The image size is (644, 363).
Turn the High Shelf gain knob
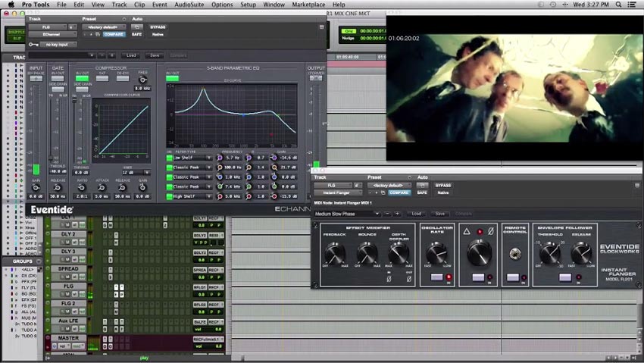pos(274,197)
